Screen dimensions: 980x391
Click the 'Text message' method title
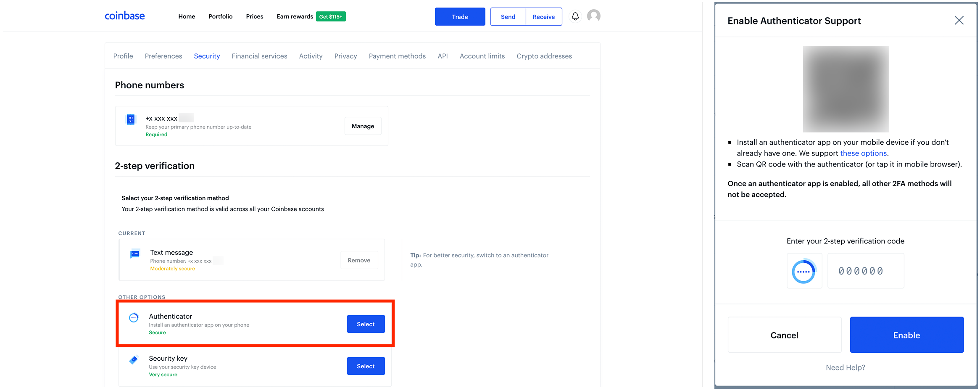click(x=171, y=252)
